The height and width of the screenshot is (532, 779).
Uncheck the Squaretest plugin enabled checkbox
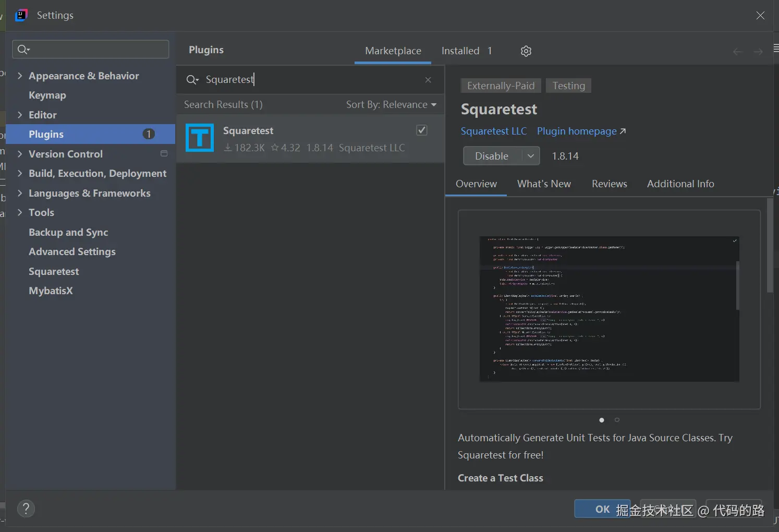coord(422,130)
